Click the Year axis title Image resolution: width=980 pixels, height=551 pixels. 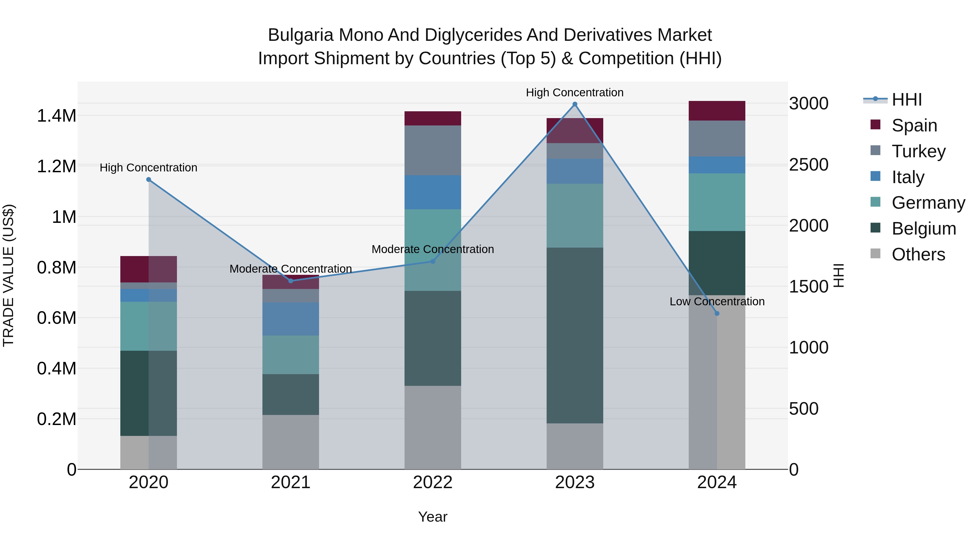click(433, 517)
